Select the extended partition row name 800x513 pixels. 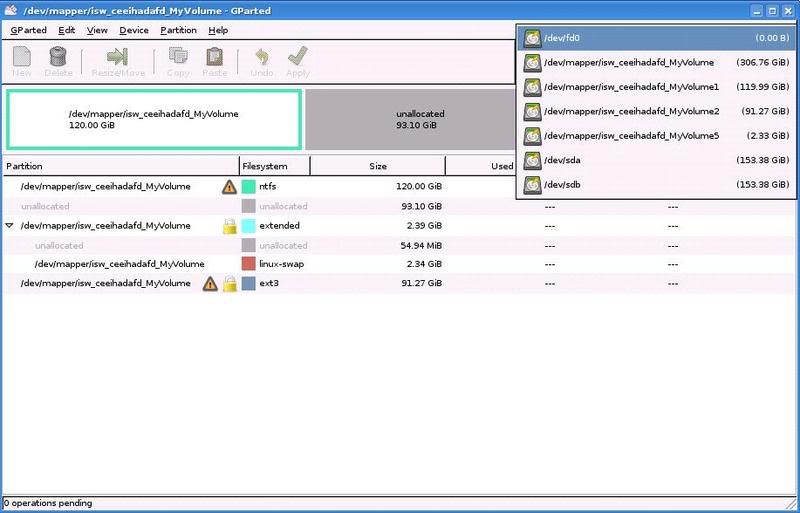coord(106,226)
